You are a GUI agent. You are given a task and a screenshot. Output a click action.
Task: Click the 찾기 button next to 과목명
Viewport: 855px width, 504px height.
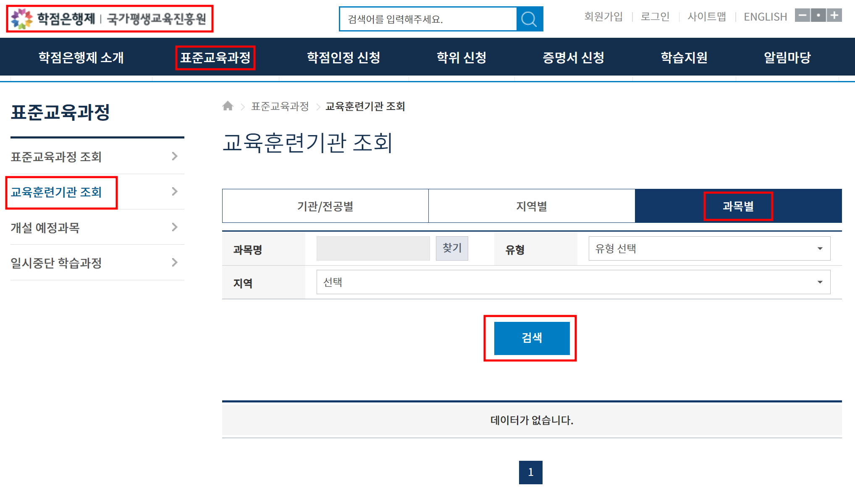452,248
